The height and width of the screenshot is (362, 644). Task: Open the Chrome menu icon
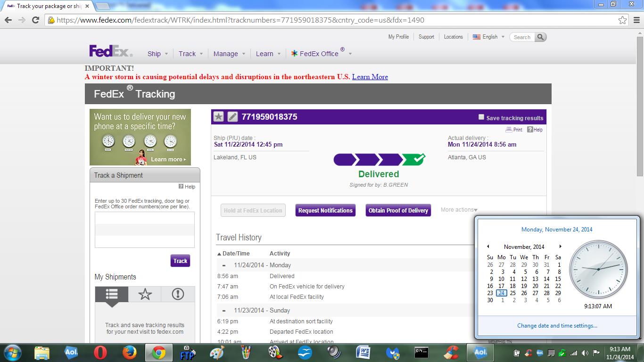(x=636, y=20)
